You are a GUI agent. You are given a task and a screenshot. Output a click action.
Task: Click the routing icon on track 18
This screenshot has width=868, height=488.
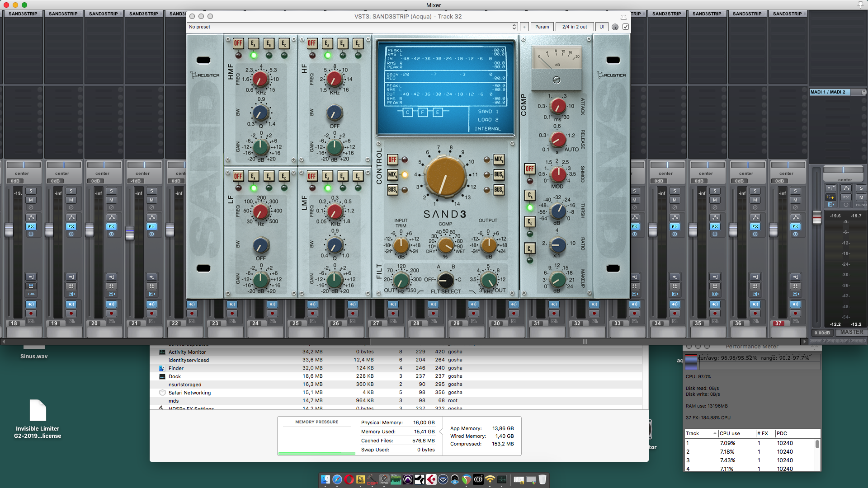[31, 218]
